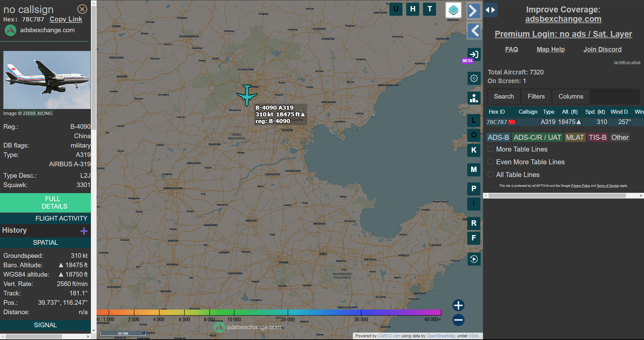Image resolution: width=644 pixels, height=340 pixels.
Task: Toggle the F map button
Action: click(474, 238)
